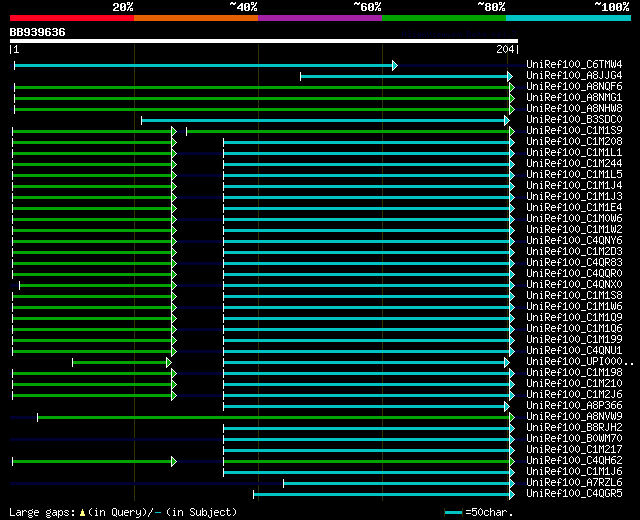Viewport: 640px width, 520px height.
Task: Click the red 20% identity legend segment
Action: click(72, 18)
